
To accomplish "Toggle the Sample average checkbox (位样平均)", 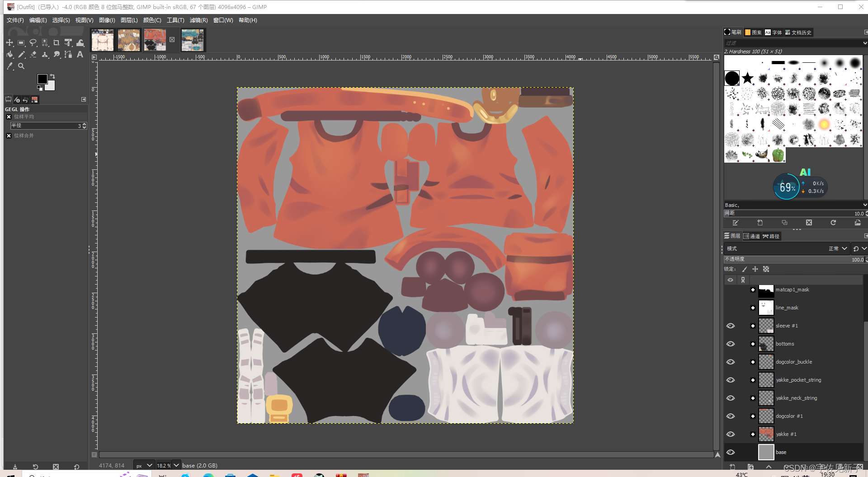I will 9,117.
